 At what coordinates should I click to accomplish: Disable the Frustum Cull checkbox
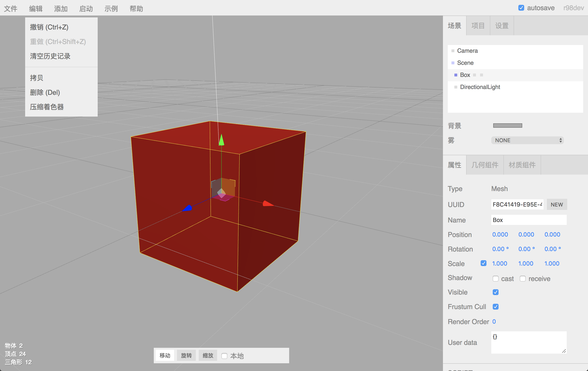point(496,306)
